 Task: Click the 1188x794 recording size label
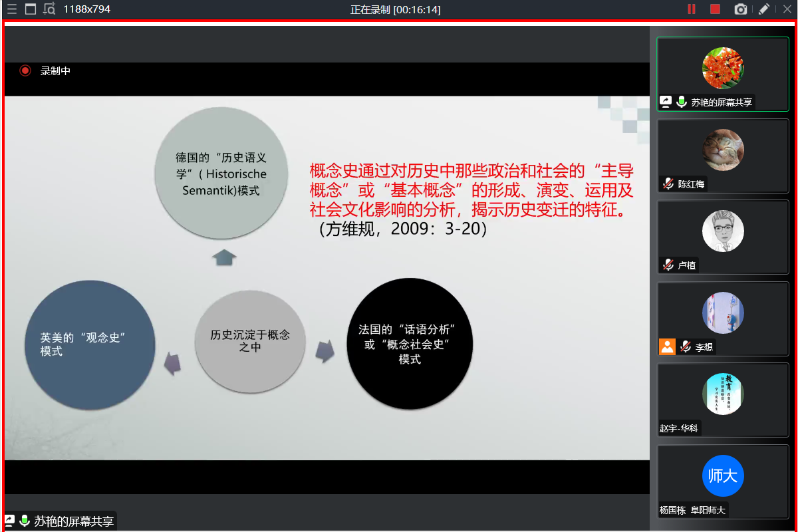87,9
